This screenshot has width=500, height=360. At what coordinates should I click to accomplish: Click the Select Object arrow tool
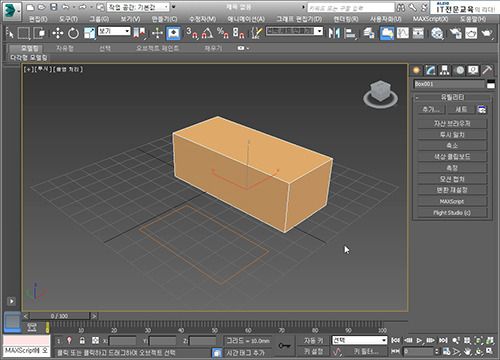[x=10, y=33]
